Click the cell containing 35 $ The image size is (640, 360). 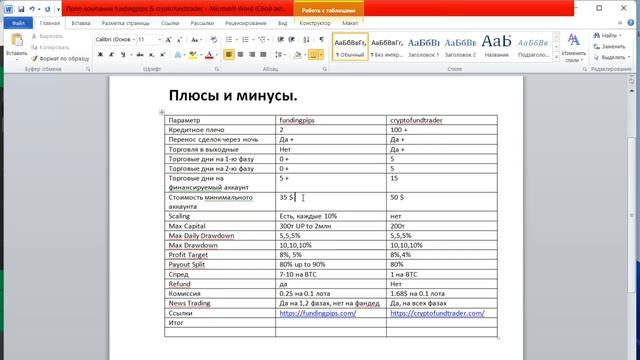tap(331, 202)
